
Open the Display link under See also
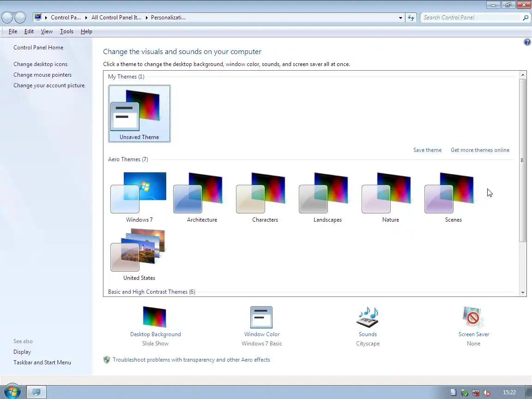point(22,352)
